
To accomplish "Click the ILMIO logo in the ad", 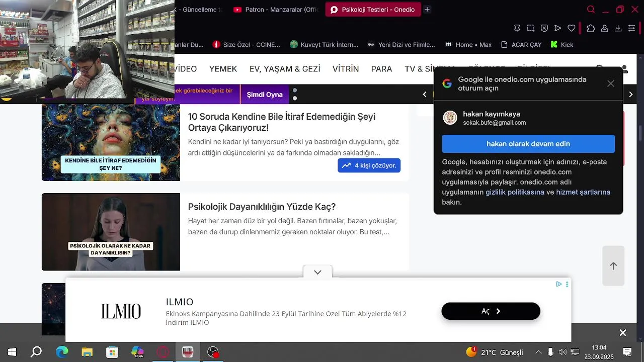I will 121,311.
